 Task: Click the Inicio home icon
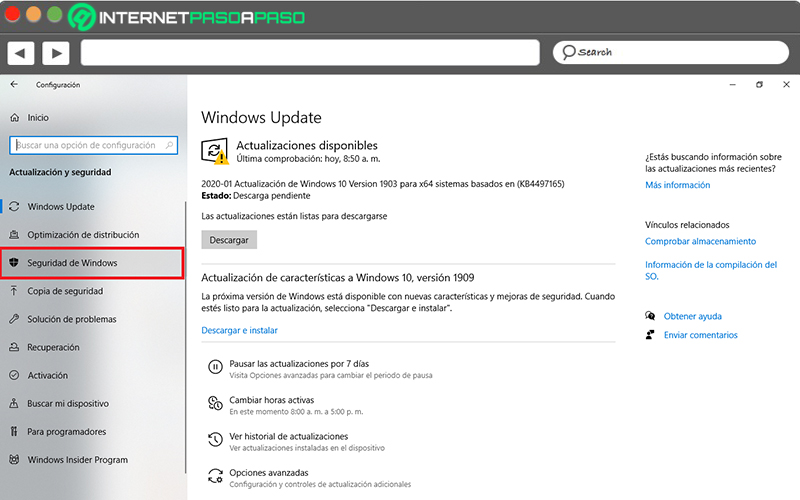pyautogui.click(x=14, y=117)
